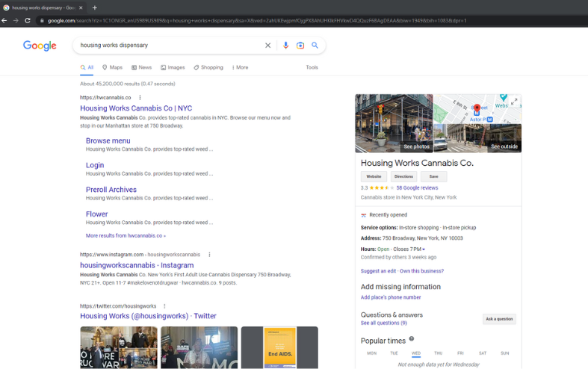
Task: Open the Browse menu sitelink
Action: point(108,141)
